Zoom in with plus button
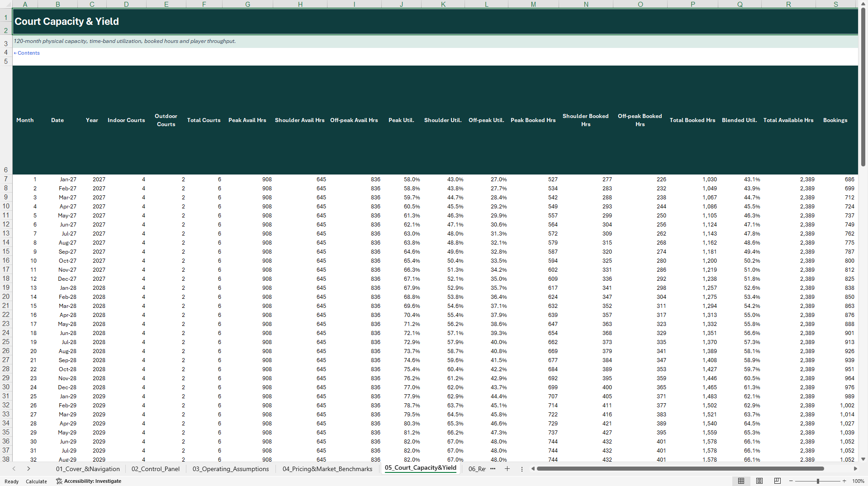 click(844, 481)
